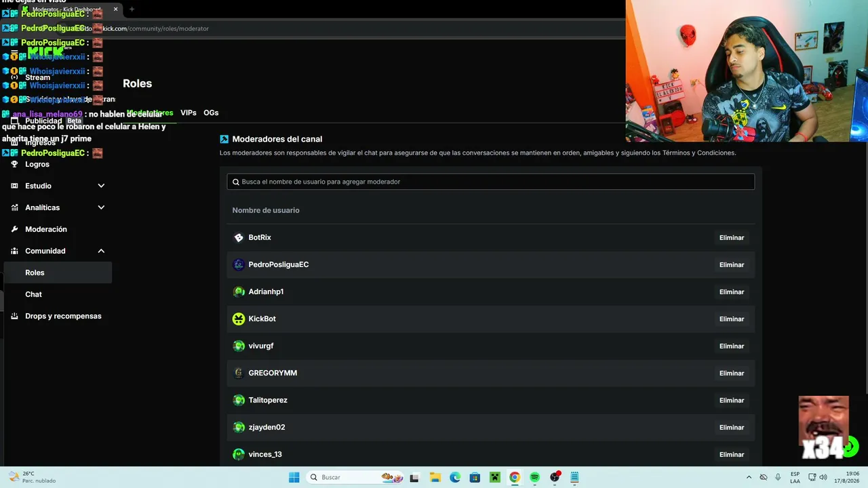Image resolution: width=868 pixels, height=488 pixels.
Task: Click the Términos y Condiciones text
Action: point(698,153)
